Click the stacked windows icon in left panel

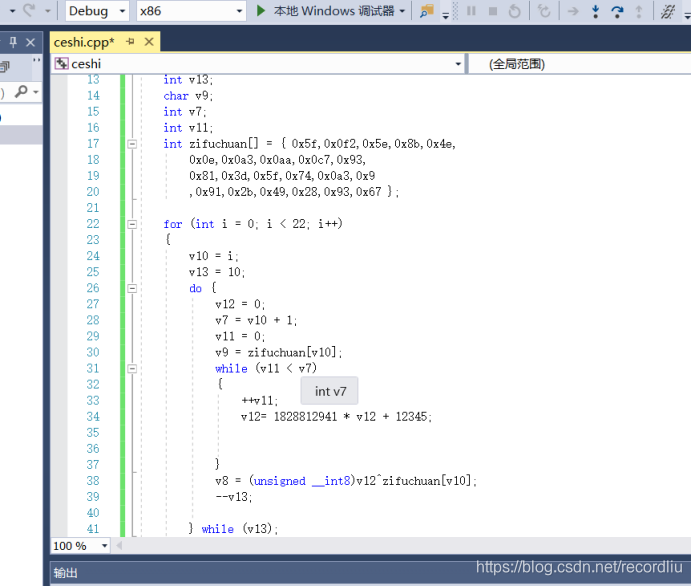click(4, 67)
